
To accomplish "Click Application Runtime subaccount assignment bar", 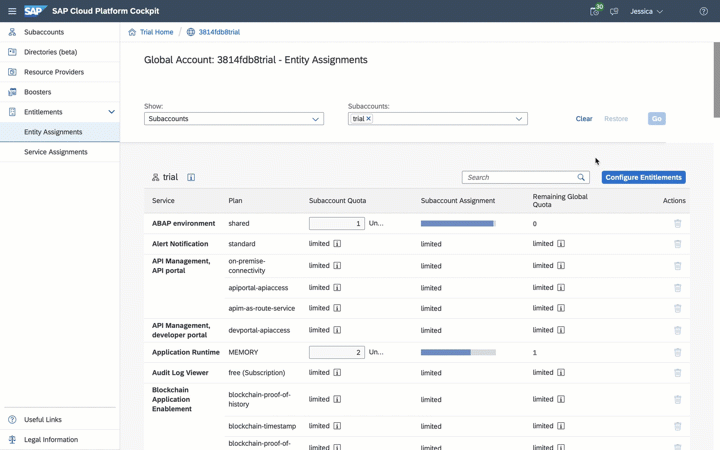I will tap(458, 352).
